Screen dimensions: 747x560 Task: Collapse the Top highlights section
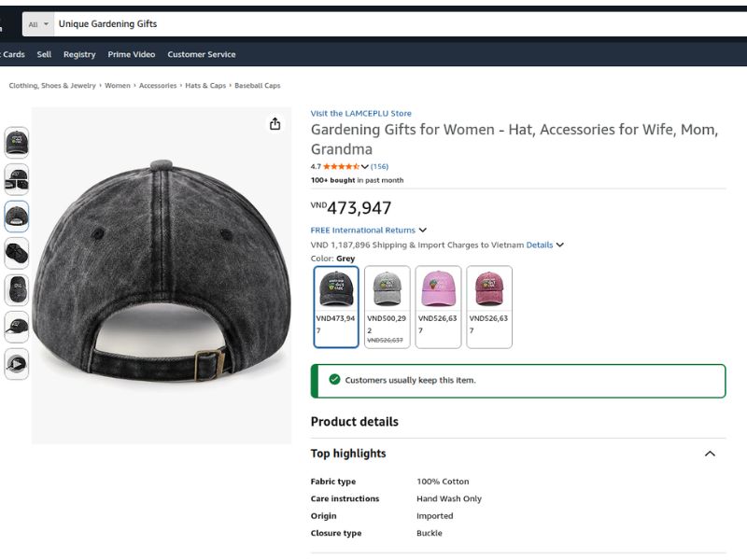coord(710,454)
